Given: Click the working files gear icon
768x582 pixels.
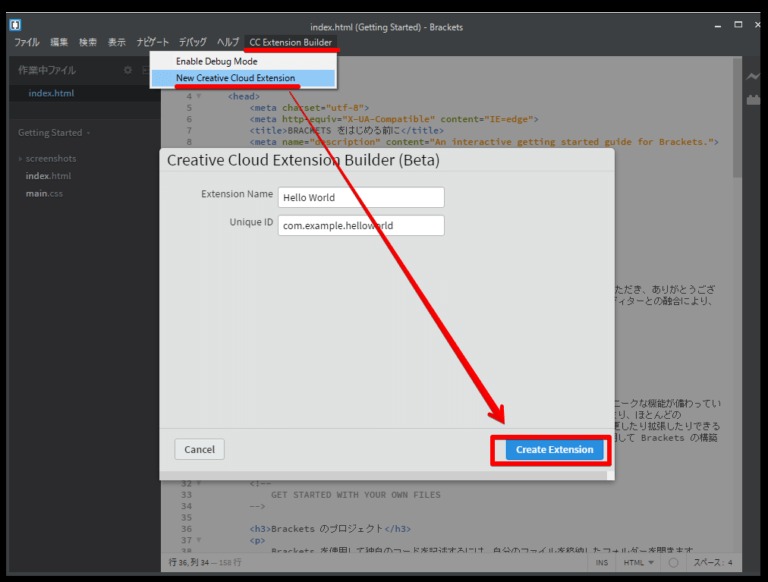Looking at the screenshot, I should point(127,70).
